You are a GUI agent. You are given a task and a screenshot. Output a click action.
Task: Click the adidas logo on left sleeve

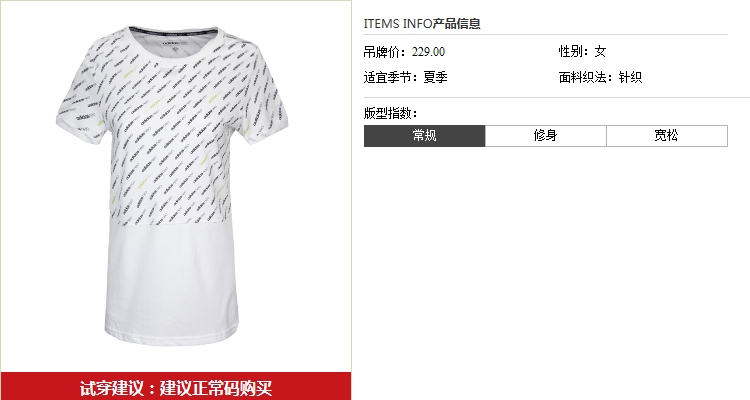[86, 116]
